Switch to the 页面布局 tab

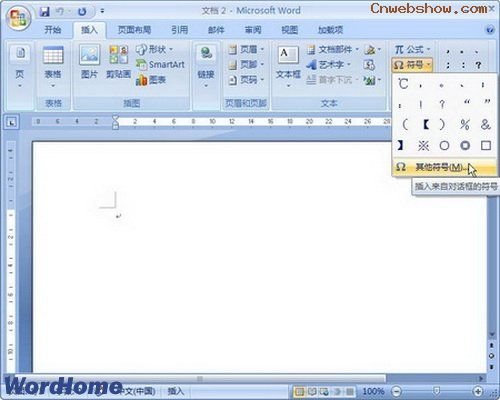pos(134,30)
